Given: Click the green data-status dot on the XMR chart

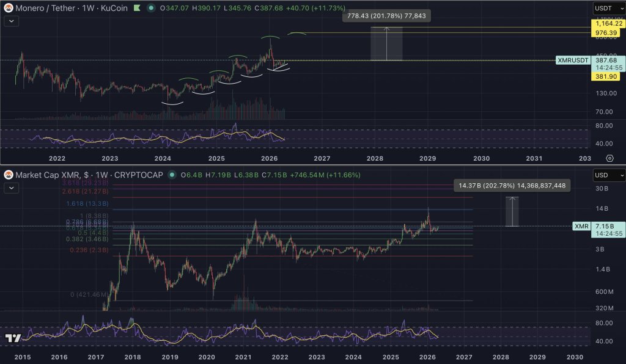Looking at the screenshot, I should [150, 9].
